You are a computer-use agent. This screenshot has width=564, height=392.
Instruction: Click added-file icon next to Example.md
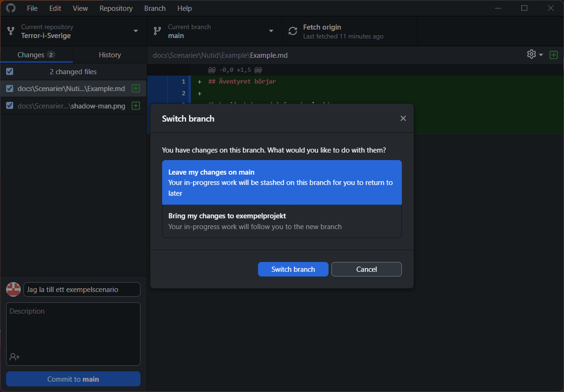[x=136, y=88]
